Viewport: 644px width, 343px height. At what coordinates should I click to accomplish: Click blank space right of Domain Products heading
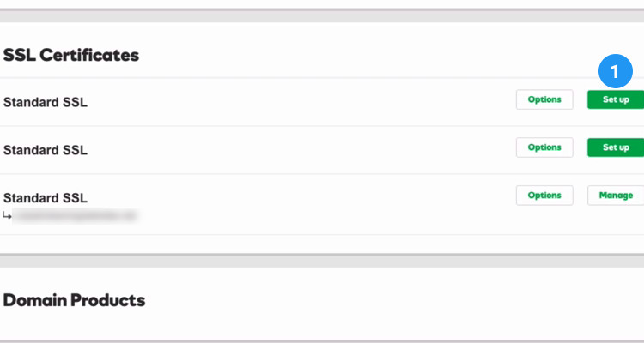pos(386,300)
